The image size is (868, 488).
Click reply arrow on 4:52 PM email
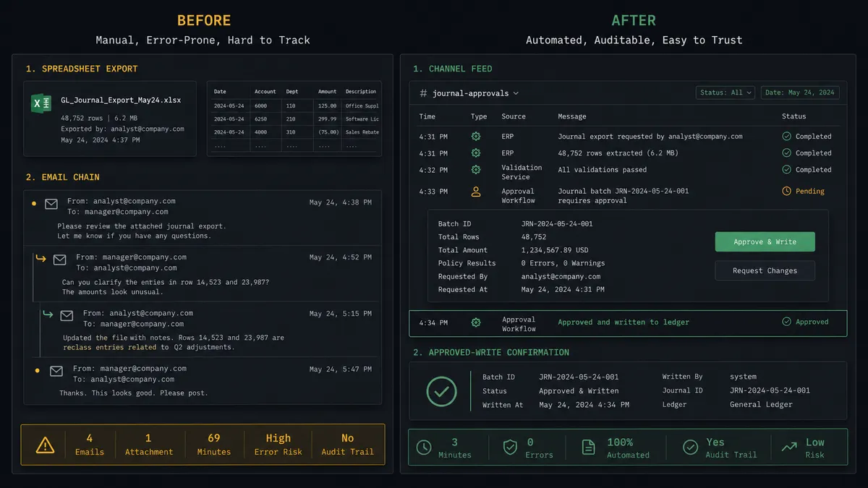click(41, 258)
